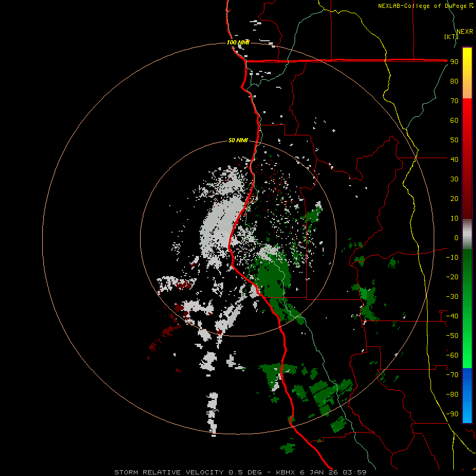The width and height of the screenshot is (476, 476).
Task: Click the 6 JAN 26 date in footer
Action: click(x=319, y=472)
